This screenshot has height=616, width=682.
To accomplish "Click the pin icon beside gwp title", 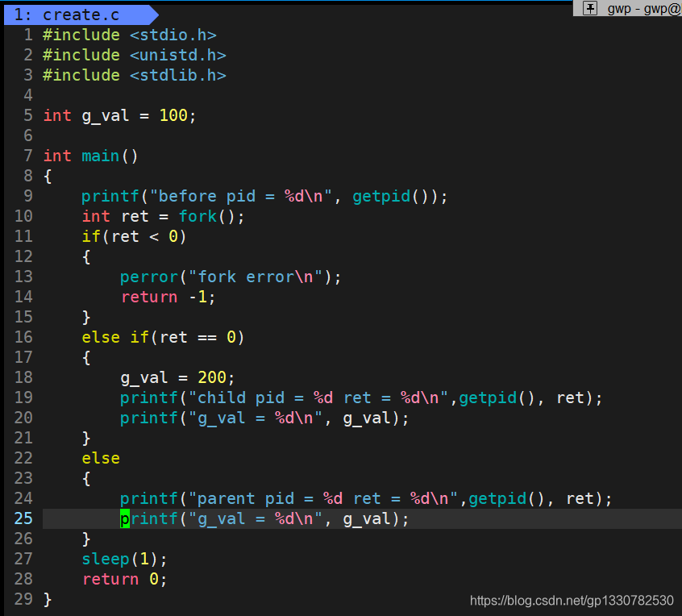I will [589, 8].
